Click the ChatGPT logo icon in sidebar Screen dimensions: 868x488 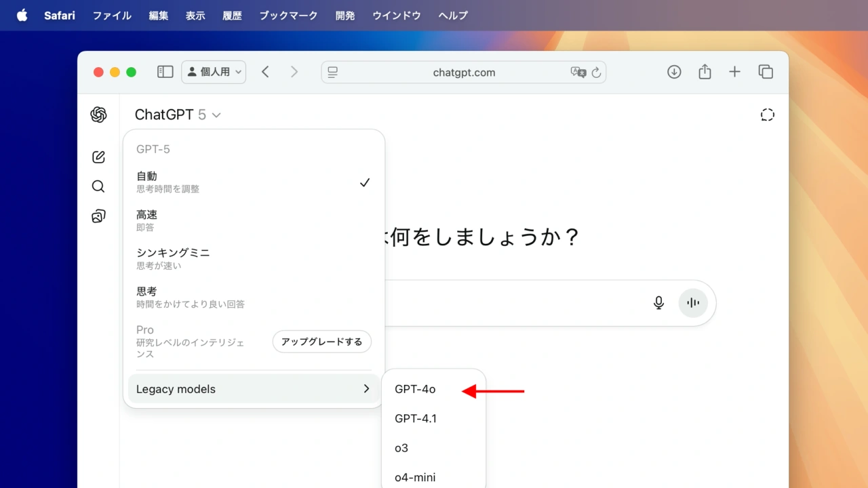point(98,115)
